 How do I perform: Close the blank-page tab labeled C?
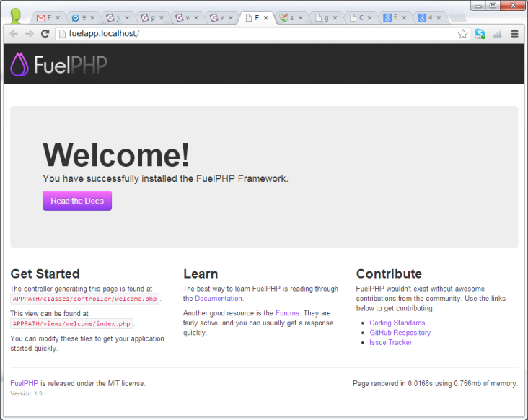point(369,18)
